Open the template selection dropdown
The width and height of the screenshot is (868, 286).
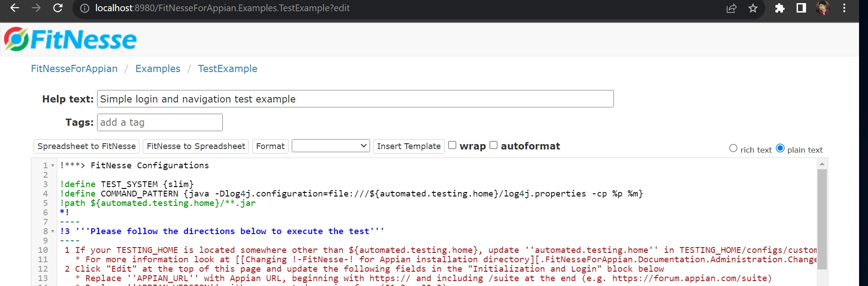(331, 146)
